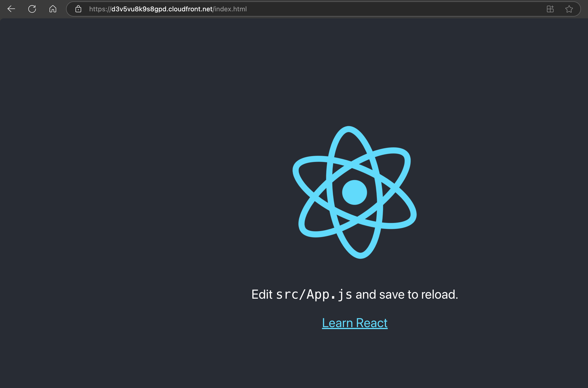This screenshot has height=388, width=588.
Task: Click index.html in the URL path
Action: coord(231,9)
